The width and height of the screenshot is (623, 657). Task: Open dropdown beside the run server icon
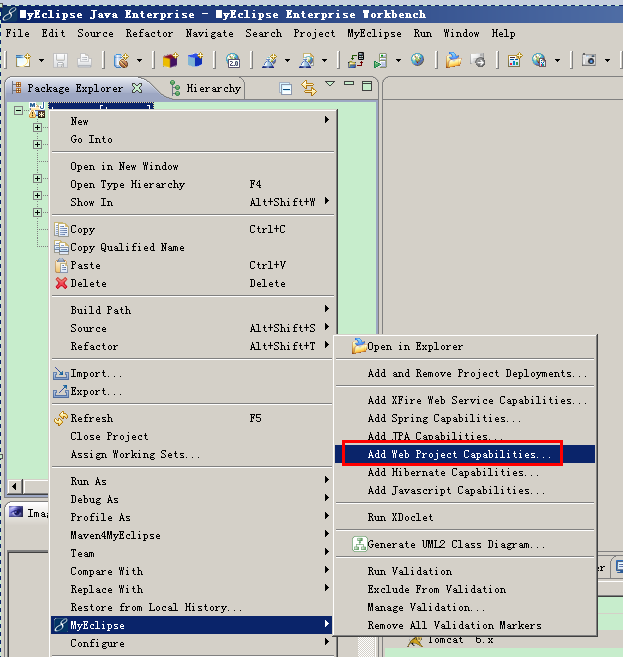(398, 61)
